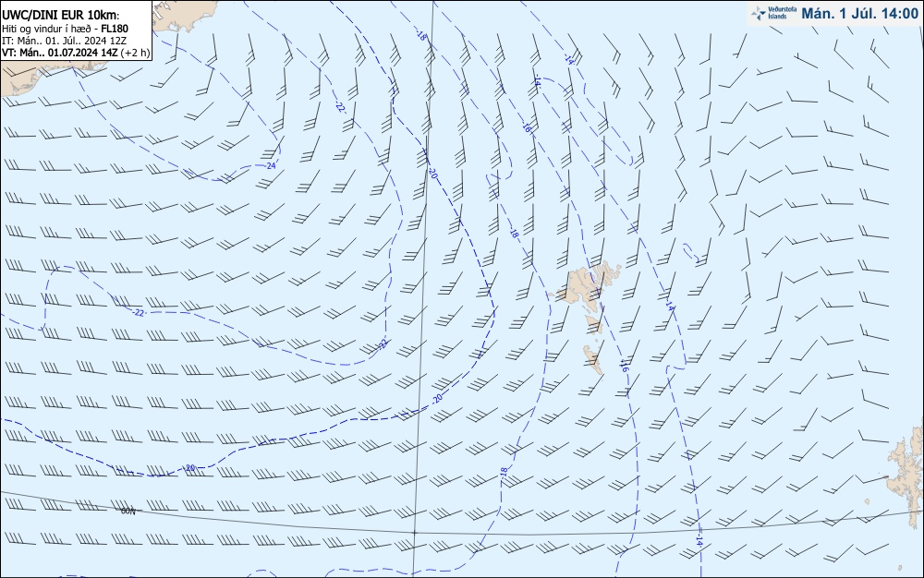
Task: Click the '60N' latitude label
Action: 128,511
